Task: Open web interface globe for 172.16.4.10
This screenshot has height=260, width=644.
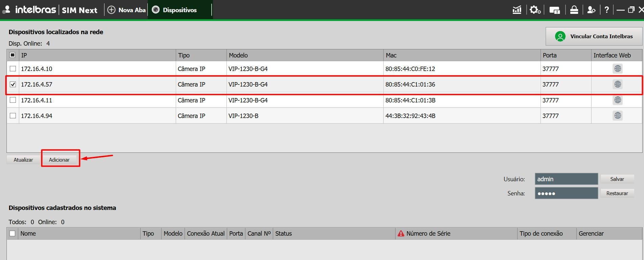Action: (x=618, y=69)
